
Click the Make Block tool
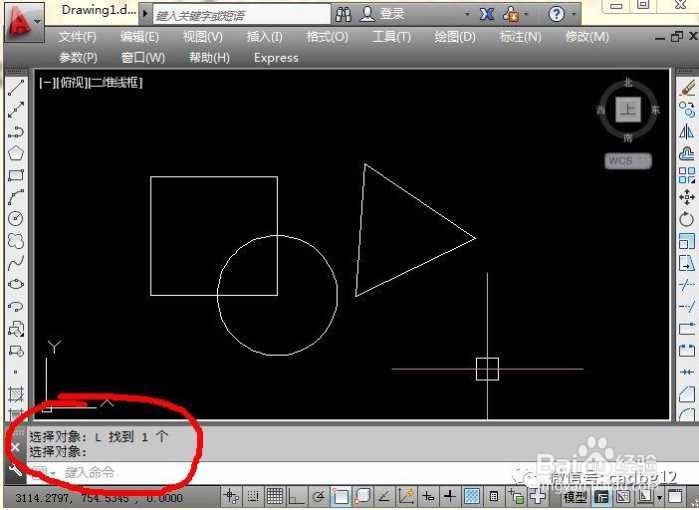(x=16, y=351)
